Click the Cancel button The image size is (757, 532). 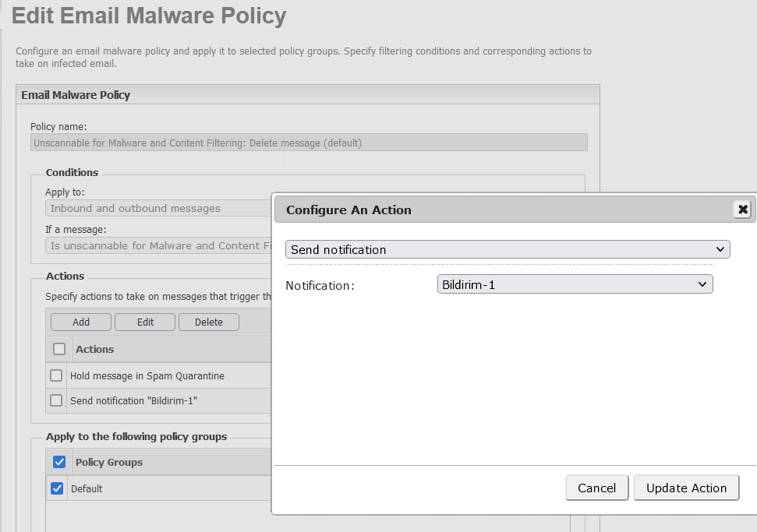[596, 488]
